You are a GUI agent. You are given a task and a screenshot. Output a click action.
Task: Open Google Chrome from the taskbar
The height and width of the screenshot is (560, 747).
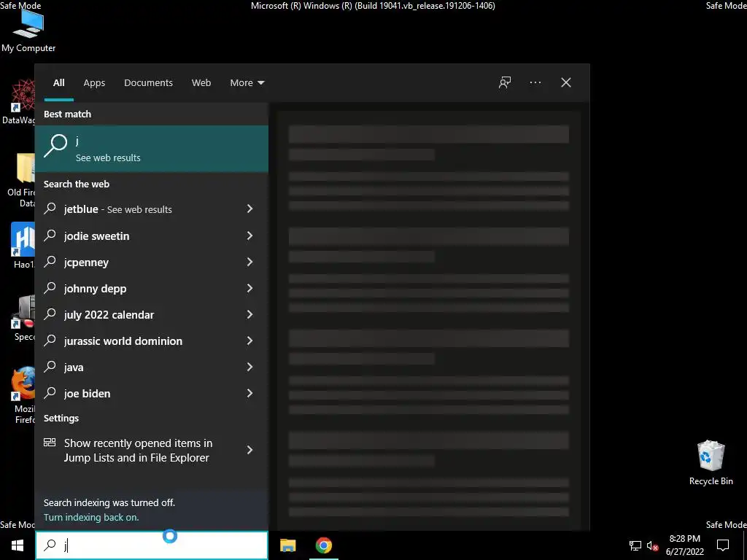(x=323, y=545)
